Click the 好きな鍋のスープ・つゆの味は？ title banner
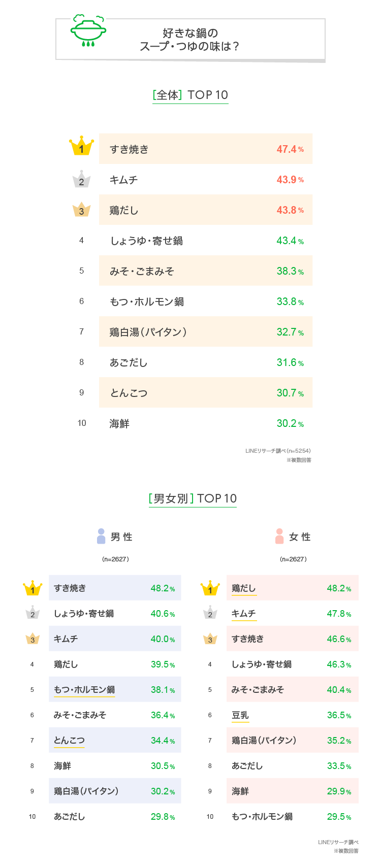The image size is (381, 868). point(190,40)
